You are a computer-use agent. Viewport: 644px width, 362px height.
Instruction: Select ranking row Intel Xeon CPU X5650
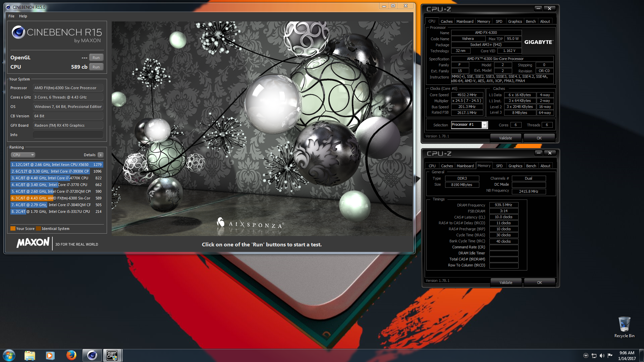[x=57, y=165]
